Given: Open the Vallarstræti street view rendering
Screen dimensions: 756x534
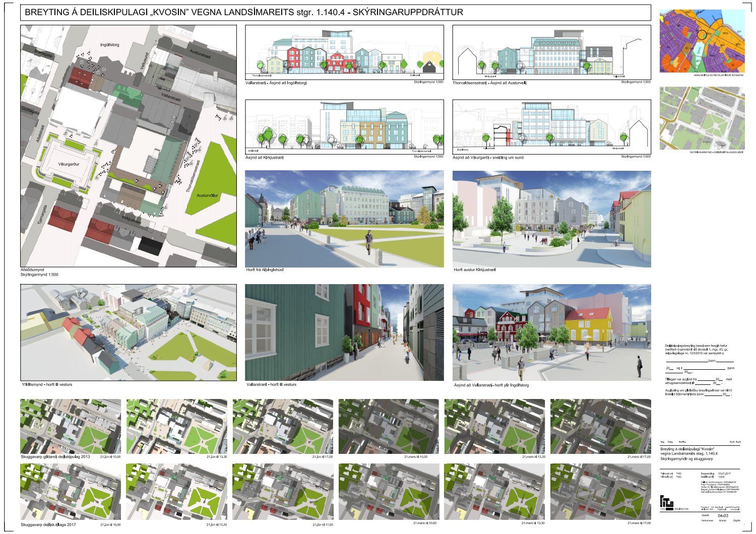Looking at the screenshot, I should [344, 332].
